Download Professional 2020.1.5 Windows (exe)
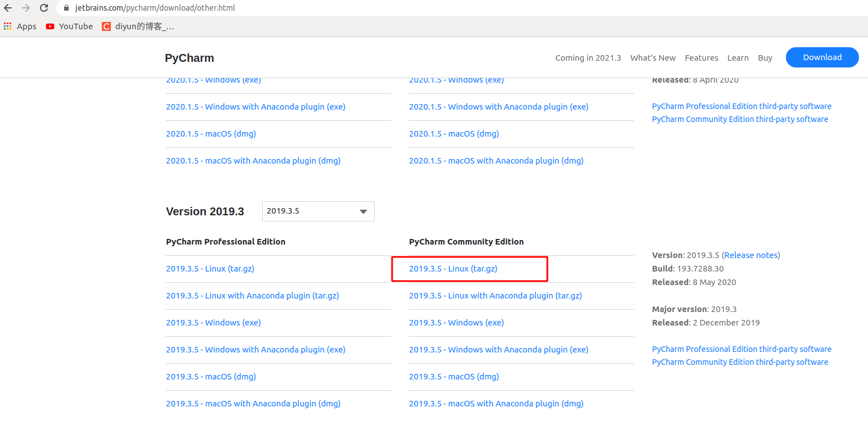The height and width of the screenshot is (434, 868). (x=213, y=80)
